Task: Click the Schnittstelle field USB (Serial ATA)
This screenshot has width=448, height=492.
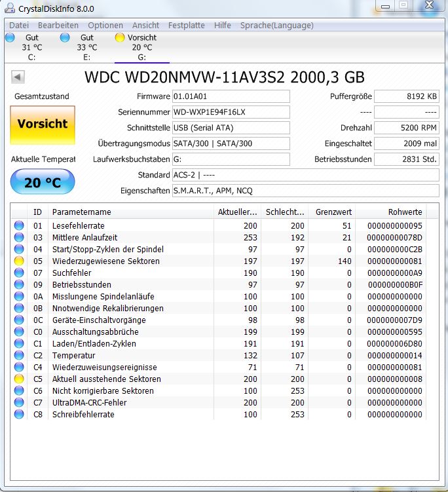Action: coord(231,128)
